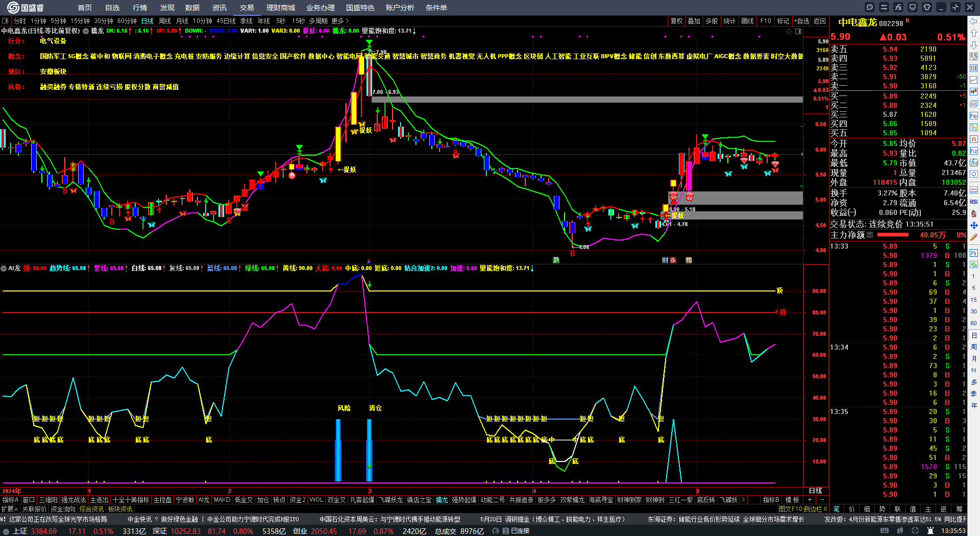
Task: Open the formula fx icon in title bar
Action: click(x=898, y=7)
